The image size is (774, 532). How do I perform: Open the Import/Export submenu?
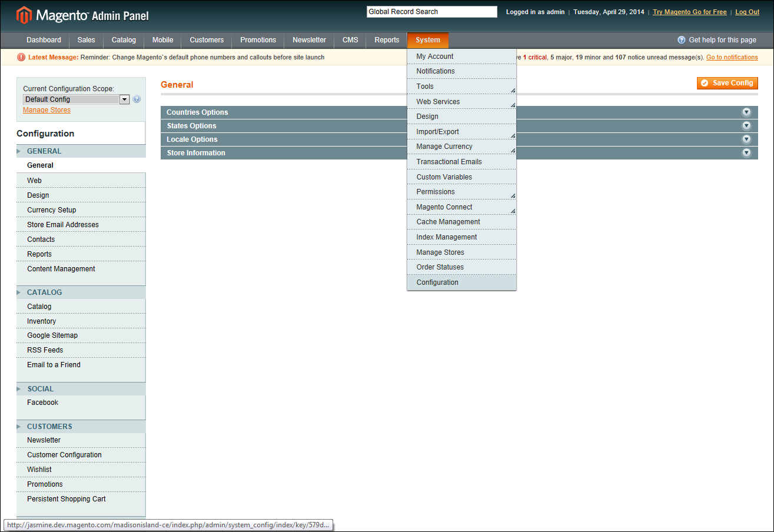461,132
